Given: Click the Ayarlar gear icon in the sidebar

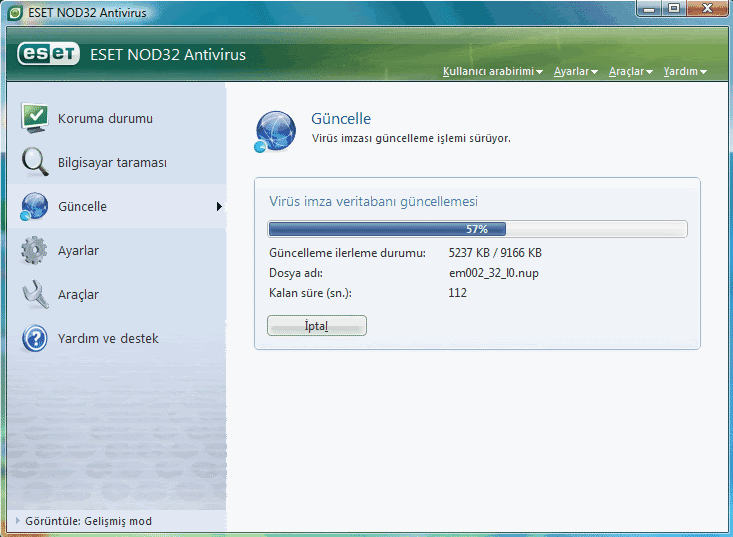Looking at the screenshot, I should pyautogui.click(x=34, y=251).
